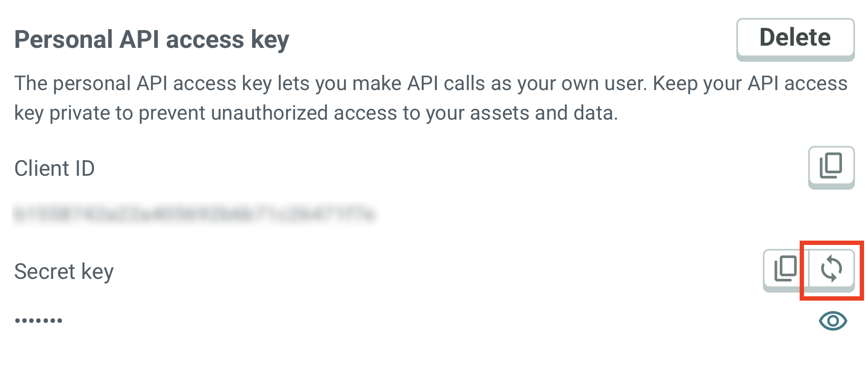This screenshot has height=382, width=868.
Task: Select the masked Secret key dots
Action: tap(39, 321)
